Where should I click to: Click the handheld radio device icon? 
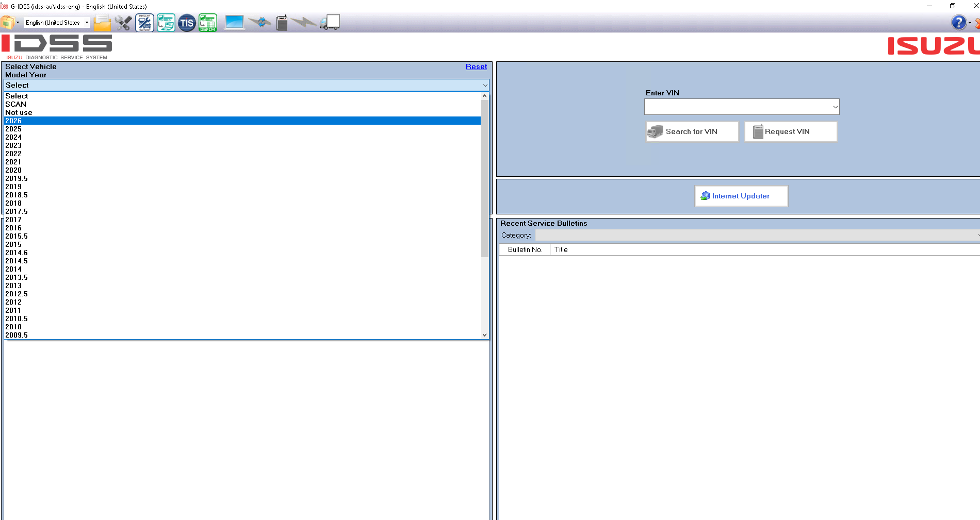tap(282, 23)
